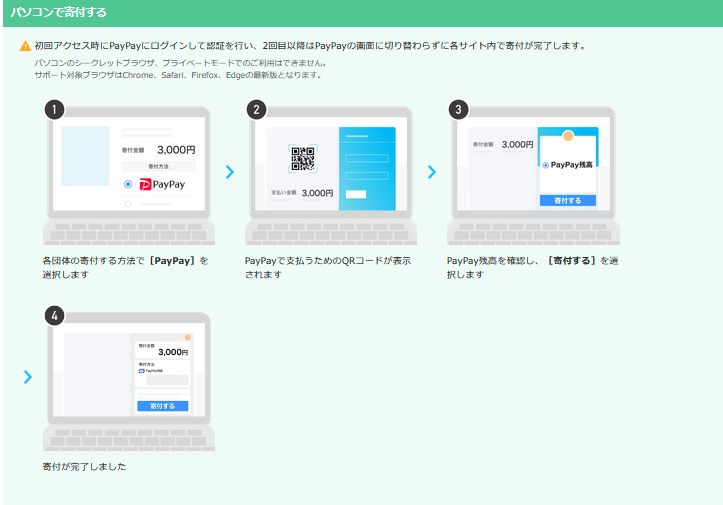This screenshot has width=723, height=505.
Task: Select the PayPay残高 radio button in step 3
Action: pyautogui.click(x=545, y=165)
